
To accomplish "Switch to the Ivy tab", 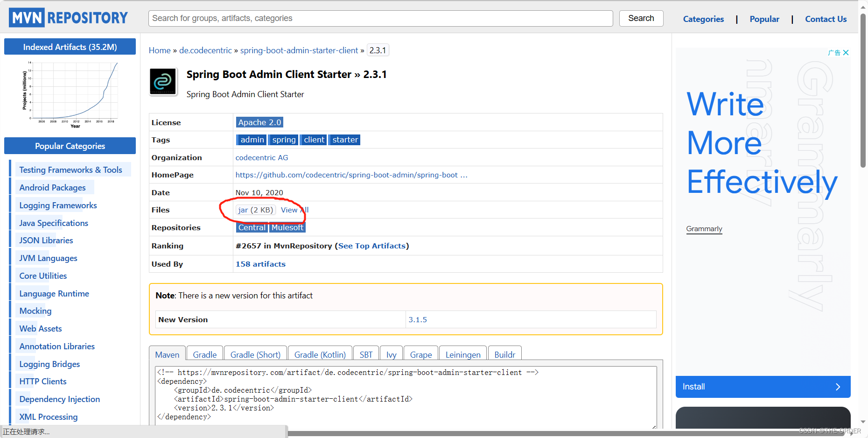I will point(391,354).
